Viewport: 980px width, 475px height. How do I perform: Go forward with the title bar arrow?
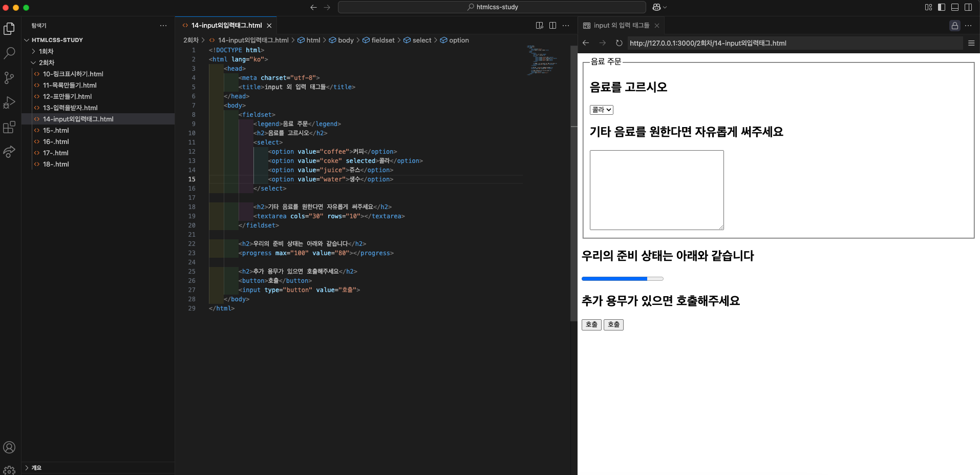[327, 7]
